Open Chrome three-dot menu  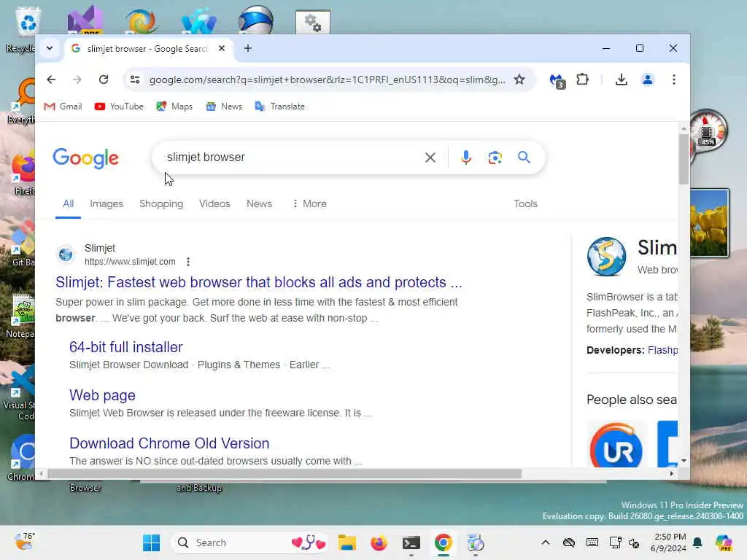click(673, 79)
